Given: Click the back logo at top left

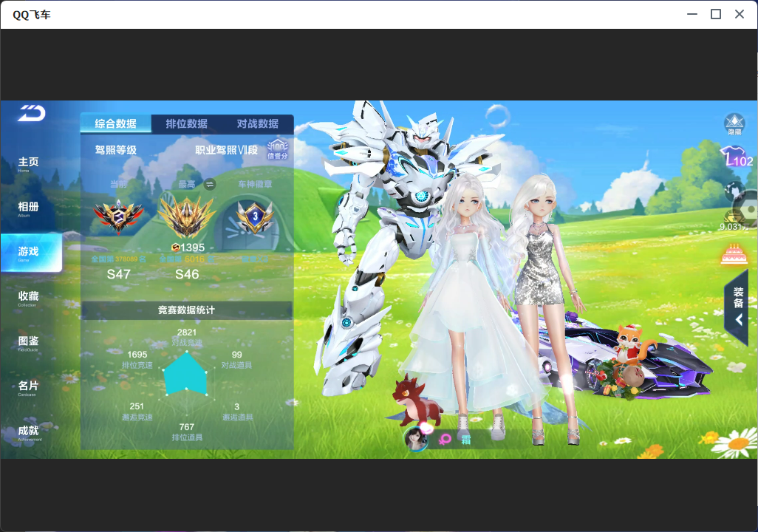Looking at the screenshot, I should click(32, 113).
